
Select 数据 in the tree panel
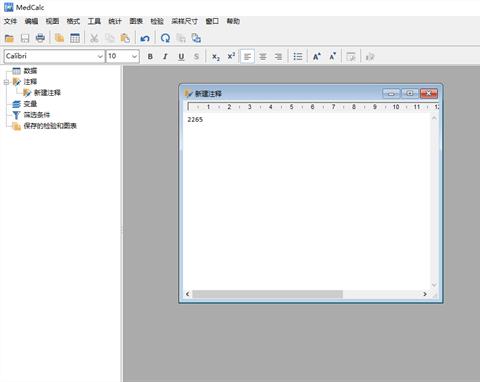pyautogui.click(x=30, y=71)
